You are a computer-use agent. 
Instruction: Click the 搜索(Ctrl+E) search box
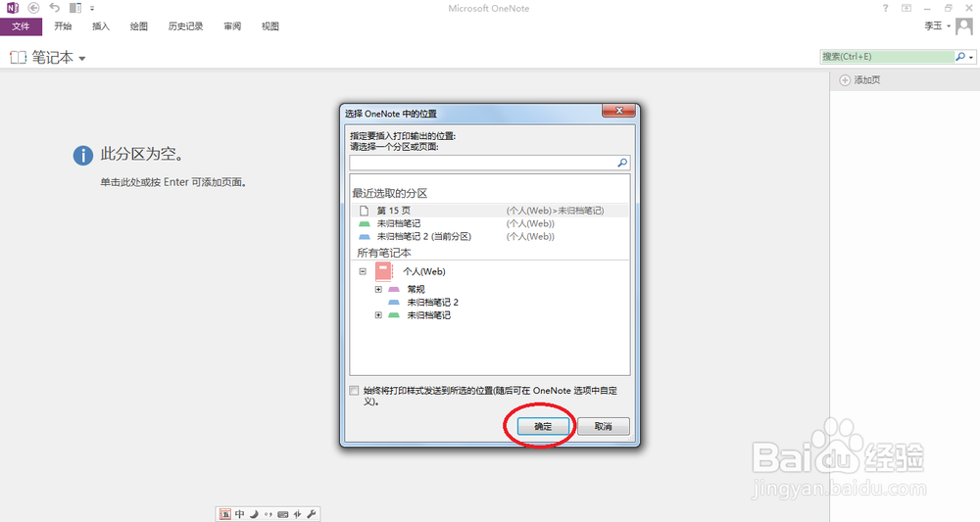(887, 57)
